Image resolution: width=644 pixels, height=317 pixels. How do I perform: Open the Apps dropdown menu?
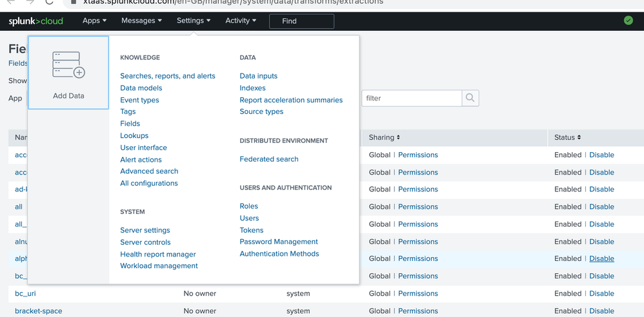coord(94,21)
